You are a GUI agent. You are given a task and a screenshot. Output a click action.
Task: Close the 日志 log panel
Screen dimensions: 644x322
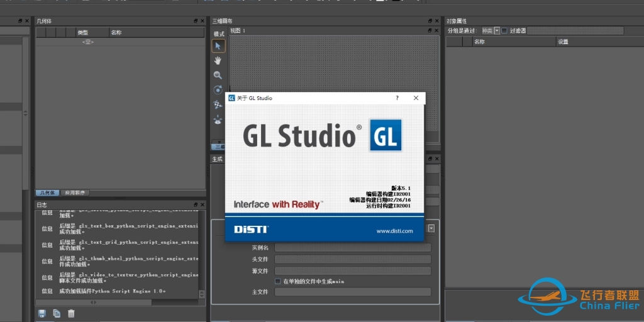(x=202, y=204)
